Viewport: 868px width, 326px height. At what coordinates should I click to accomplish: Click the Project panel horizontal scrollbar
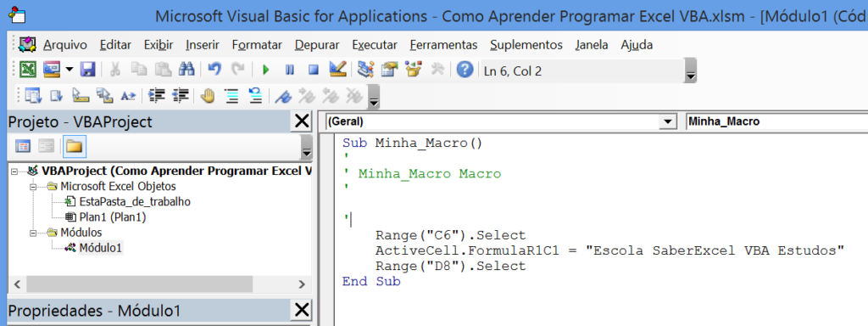point(158,284)
